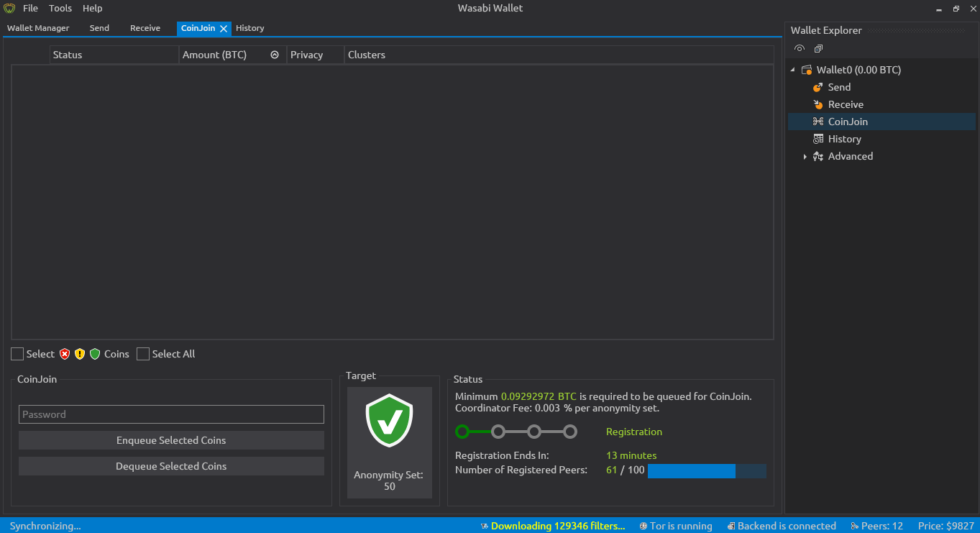Switch to the Wallet Manager tab

[38, 28]
